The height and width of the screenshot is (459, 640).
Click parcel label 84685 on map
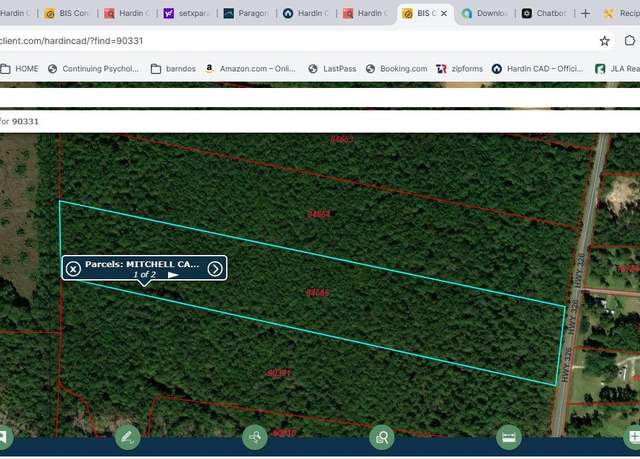tap(317, 293)
